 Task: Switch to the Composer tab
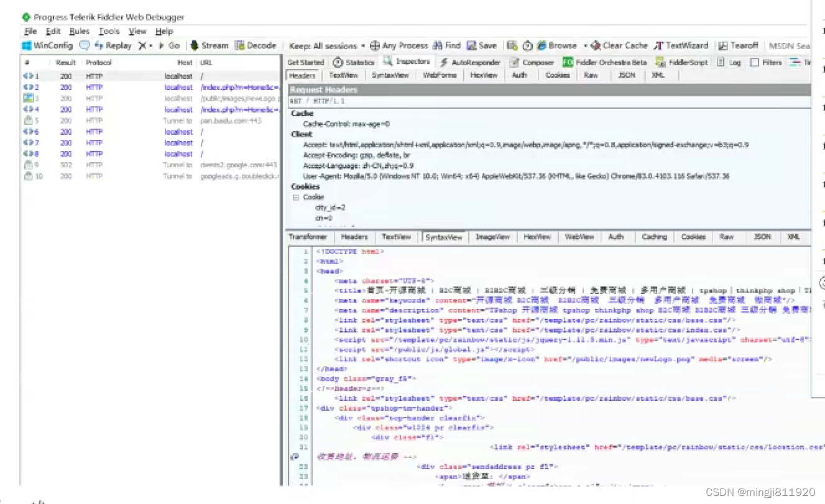coord(532,62)
